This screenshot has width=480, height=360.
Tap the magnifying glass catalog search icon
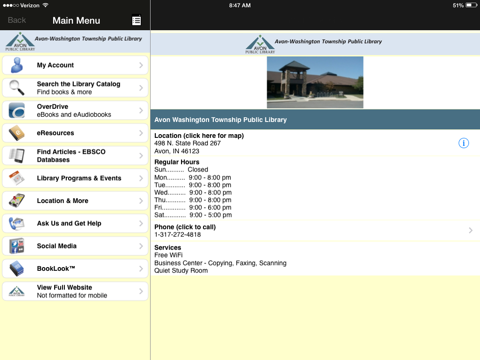pos(17,88)
